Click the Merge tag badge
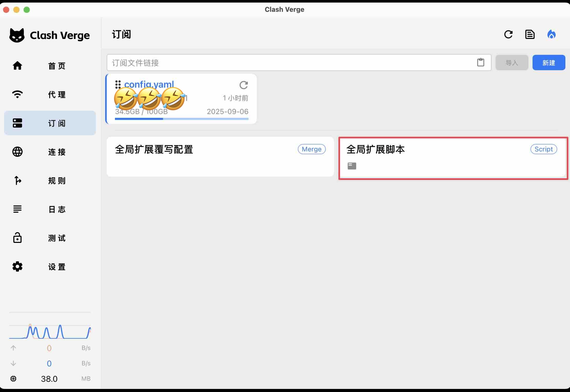The width and height of the screenshot is (570, 392). point(311,149)
